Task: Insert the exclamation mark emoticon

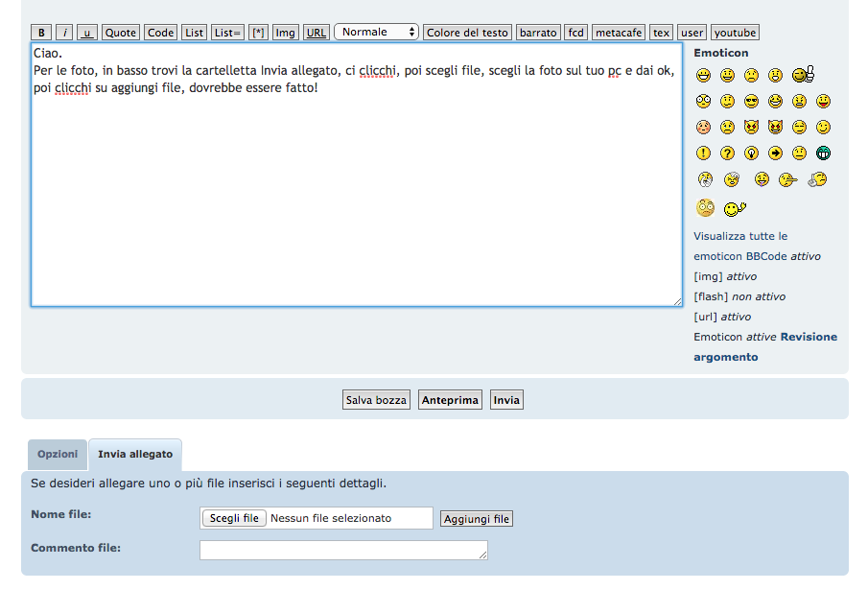Action: tap(703, 153)
